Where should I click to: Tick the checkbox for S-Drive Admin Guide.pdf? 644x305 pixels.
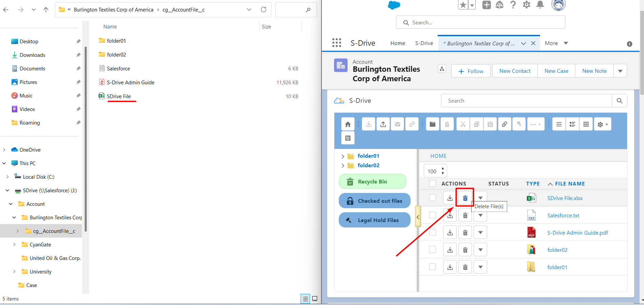[433, 232]
